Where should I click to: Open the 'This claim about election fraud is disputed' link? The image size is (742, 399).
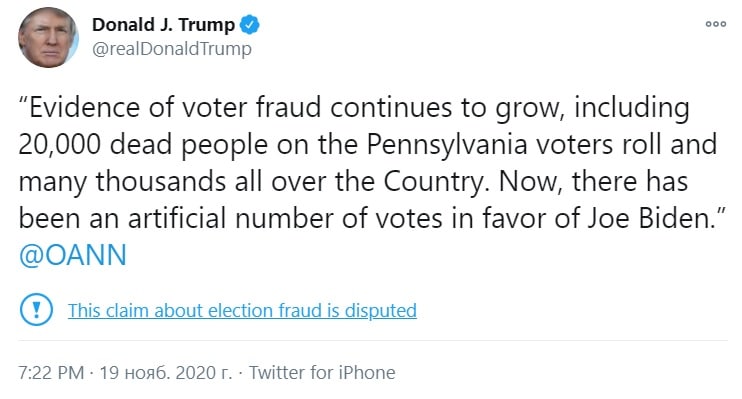(x=242, y=310)
